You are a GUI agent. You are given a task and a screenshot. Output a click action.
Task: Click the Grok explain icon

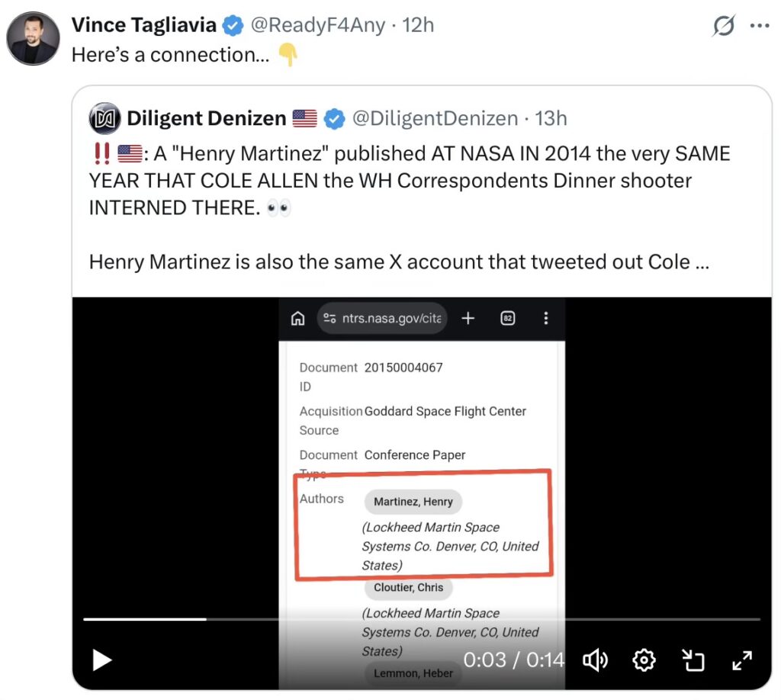click(723, 26)
